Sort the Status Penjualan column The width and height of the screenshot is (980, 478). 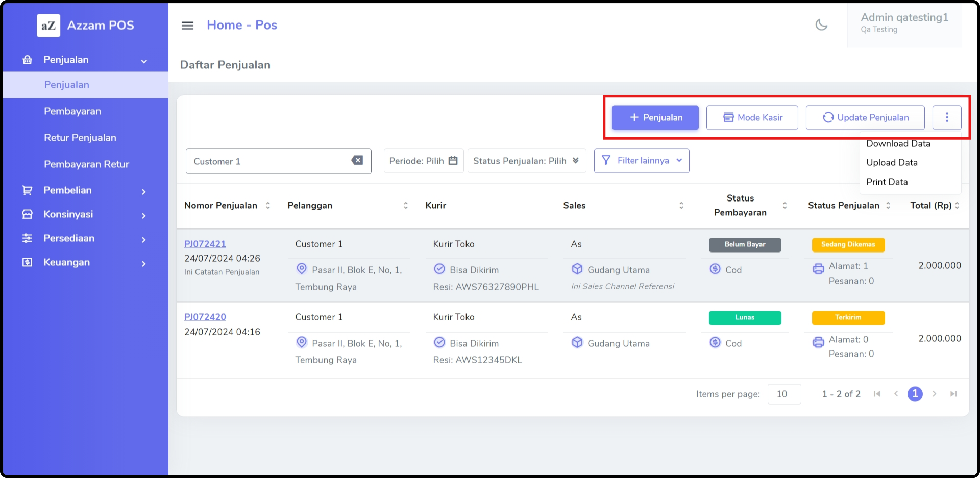pyautogui.click(x=888, y=205)
